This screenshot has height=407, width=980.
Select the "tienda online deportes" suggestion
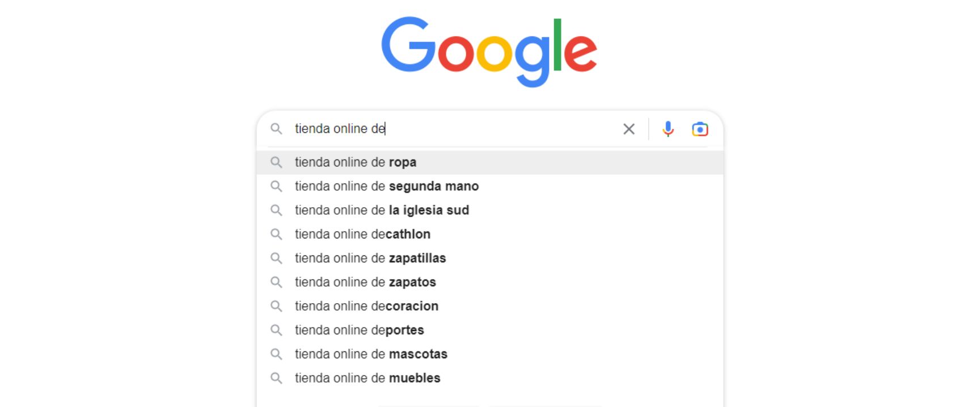[359, 330]
